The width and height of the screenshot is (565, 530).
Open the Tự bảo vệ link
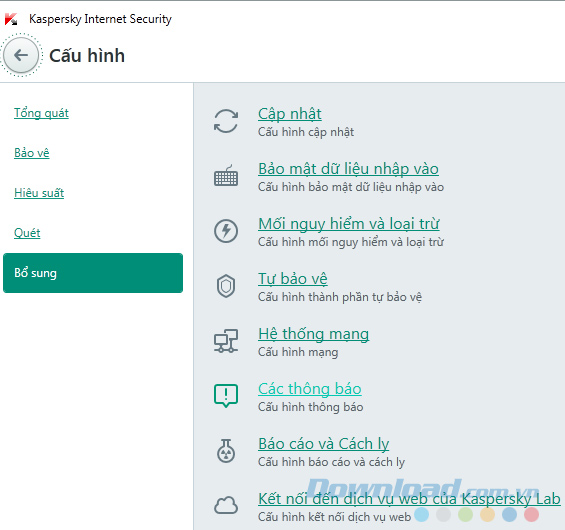[293, 279]
